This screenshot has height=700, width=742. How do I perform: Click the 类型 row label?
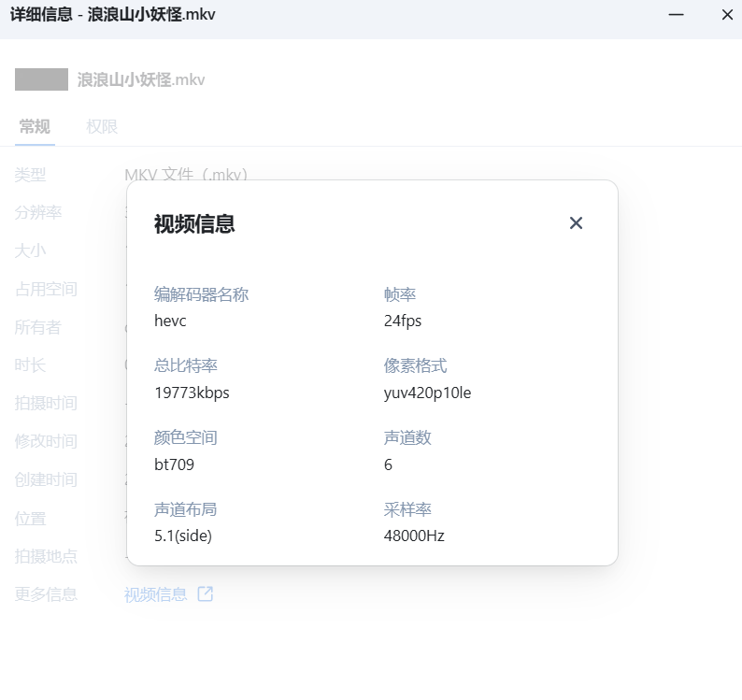30,175
